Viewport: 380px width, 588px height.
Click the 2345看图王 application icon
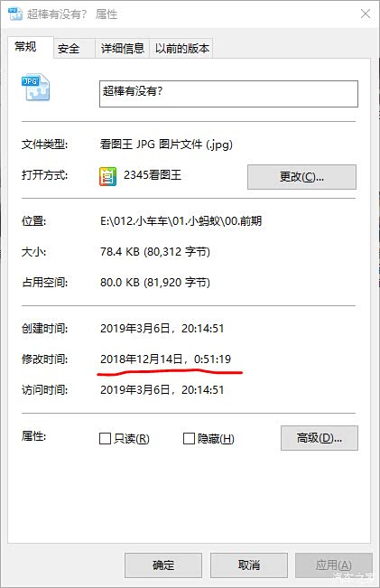pyautogui.click(x=107, y=176)
